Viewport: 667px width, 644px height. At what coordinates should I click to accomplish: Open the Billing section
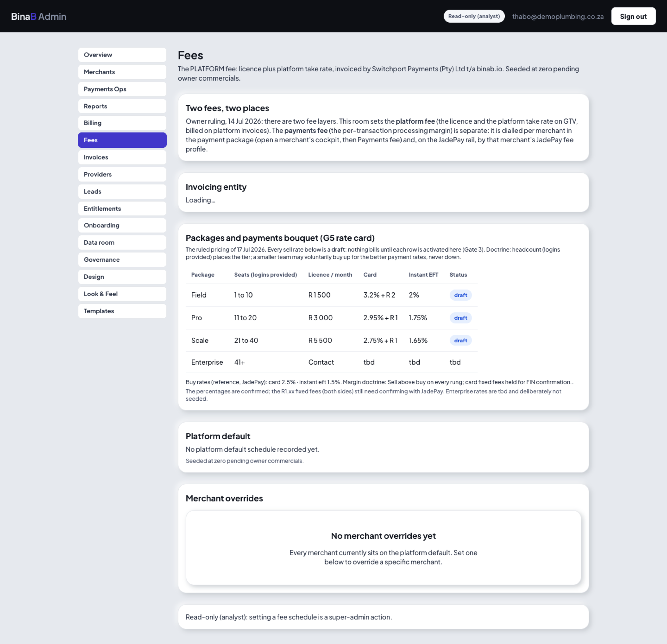click(122, 123)
